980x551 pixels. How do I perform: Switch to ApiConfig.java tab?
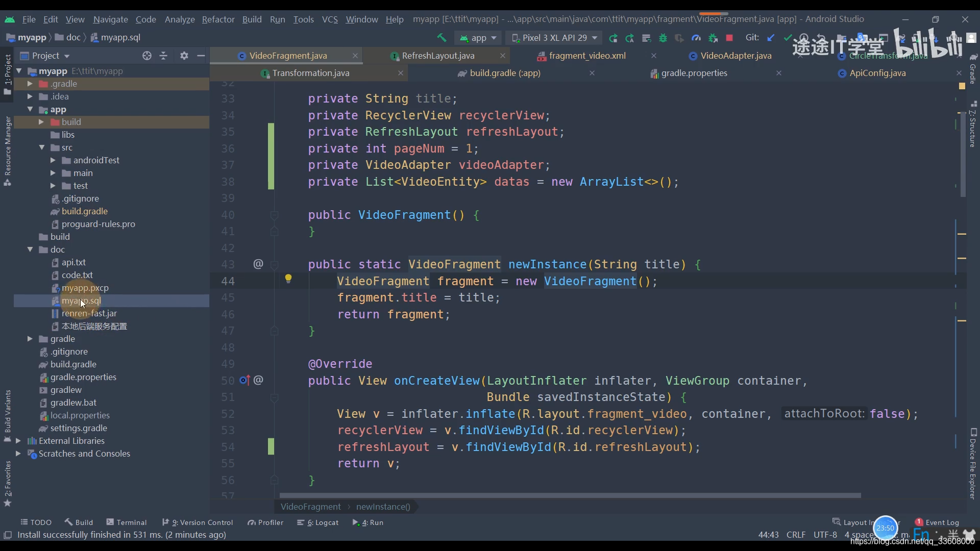pos(877,73)
